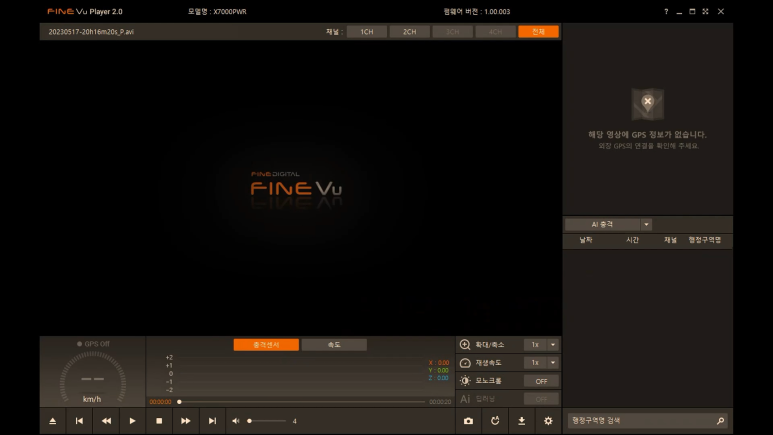Click the 날짜 column header
This screenshot has width=773, height=435.
point(586,240)
